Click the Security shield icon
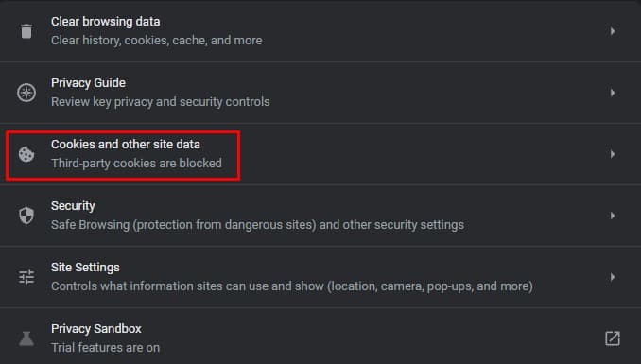The width and height of the screenshot is (641, 364). point(26,216)
